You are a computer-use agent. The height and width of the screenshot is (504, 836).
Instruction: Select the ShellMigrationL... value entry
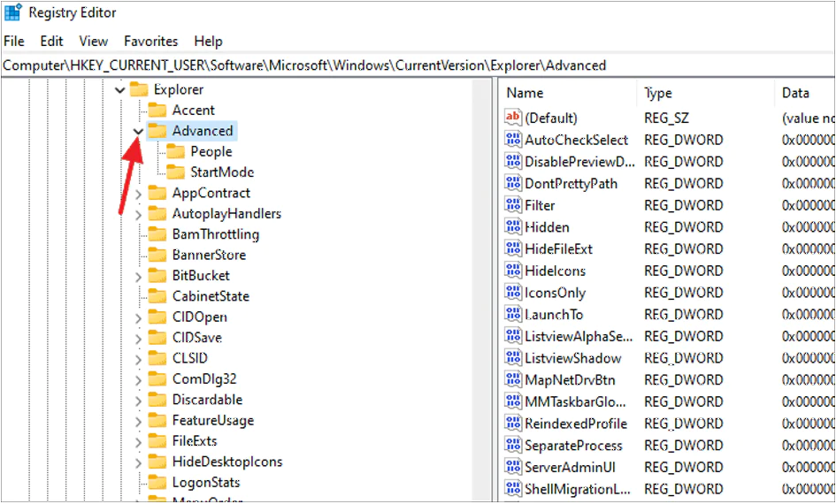click(577, 489)
